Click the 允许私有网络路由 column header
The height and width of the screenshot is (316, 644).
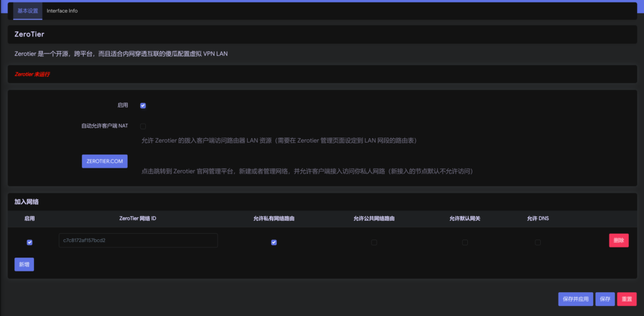274,219
